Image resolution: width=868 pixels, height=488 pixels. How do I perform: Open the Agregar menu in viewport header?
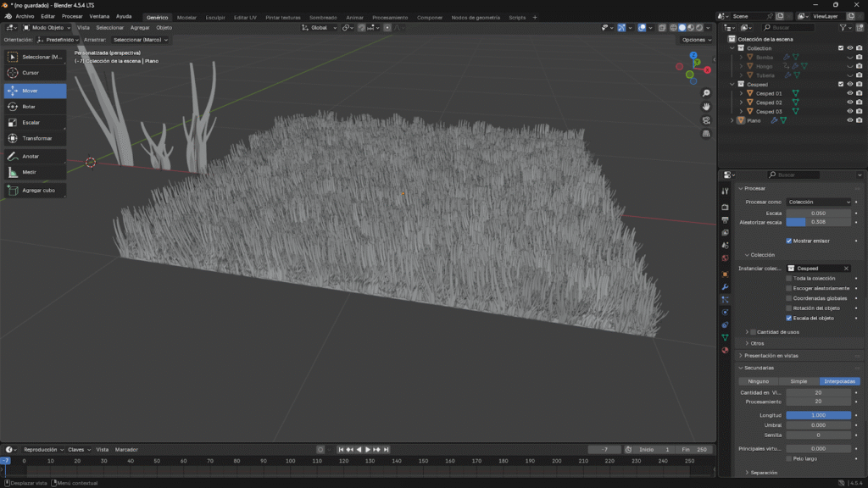point(140,27)
